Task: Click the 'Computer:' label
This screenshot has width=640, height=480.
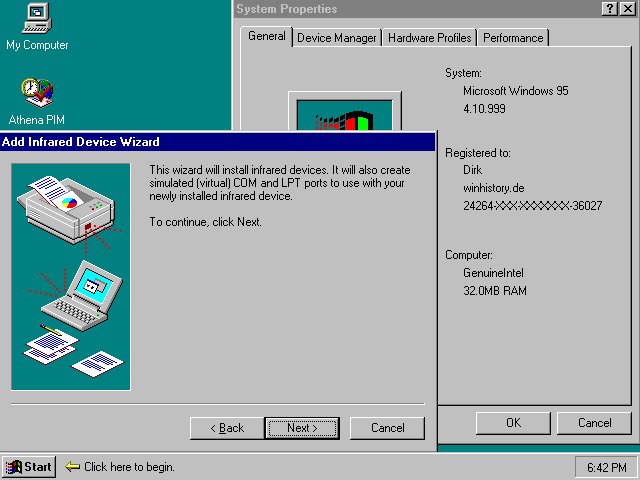Action: [469, 255]
